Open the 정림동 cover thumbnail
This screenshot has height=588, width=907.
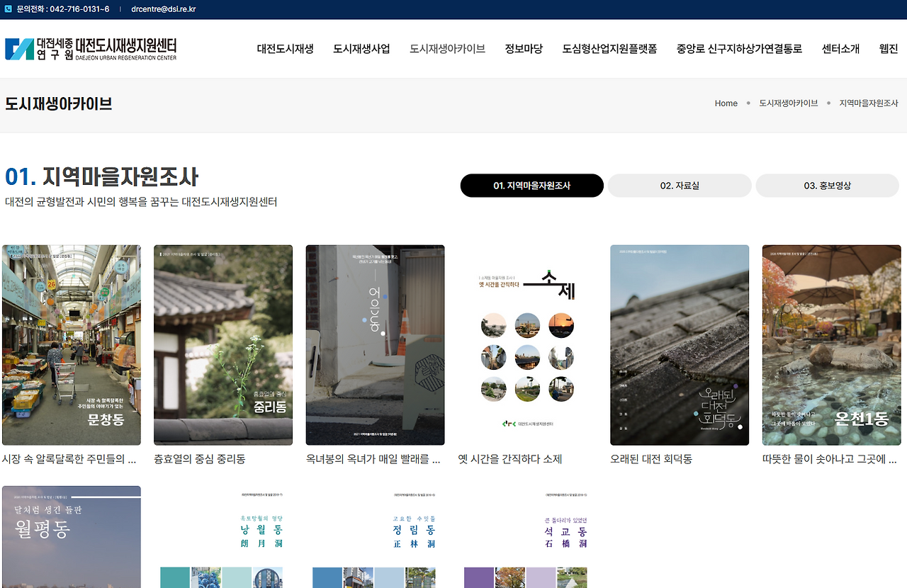point(376,537)
